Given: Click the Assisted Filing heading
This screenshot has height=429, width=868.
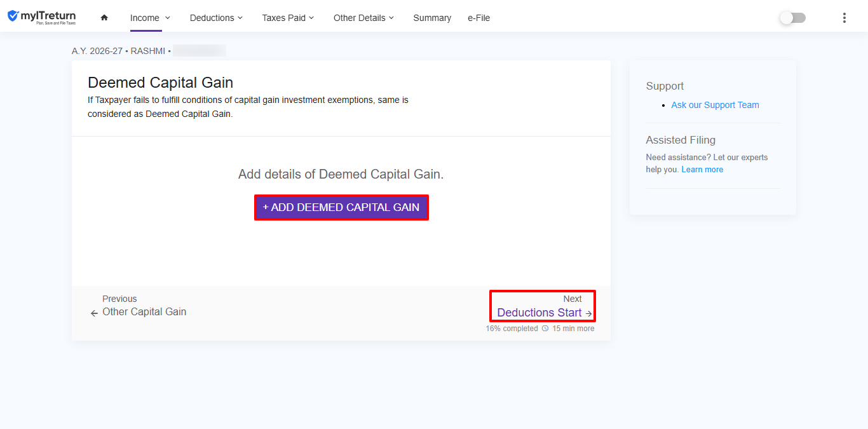Looking at the screenshot, I should pyautogui.click(x=681, y=140).
